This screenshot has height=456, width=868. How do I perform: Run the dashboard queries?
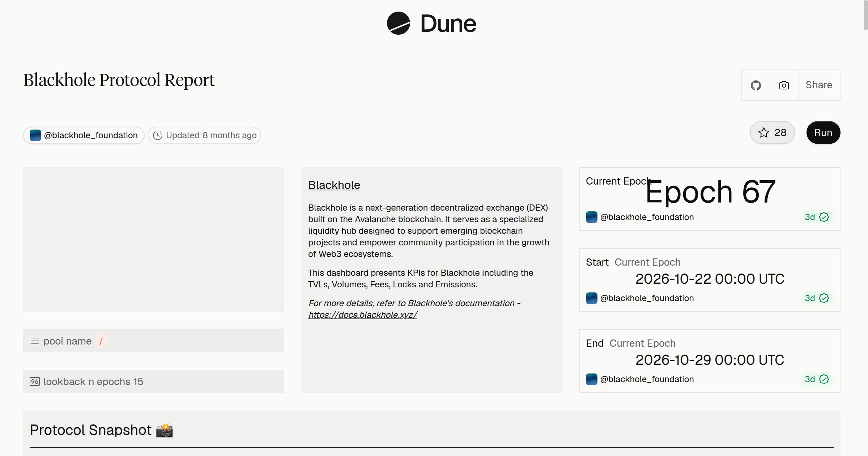[x=823, y=132]
